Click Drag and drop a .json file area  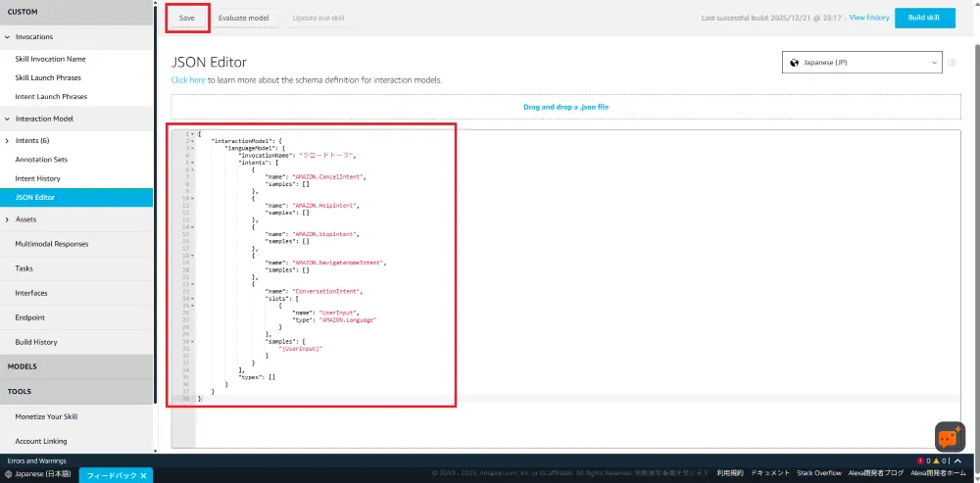tap(565, 107)
